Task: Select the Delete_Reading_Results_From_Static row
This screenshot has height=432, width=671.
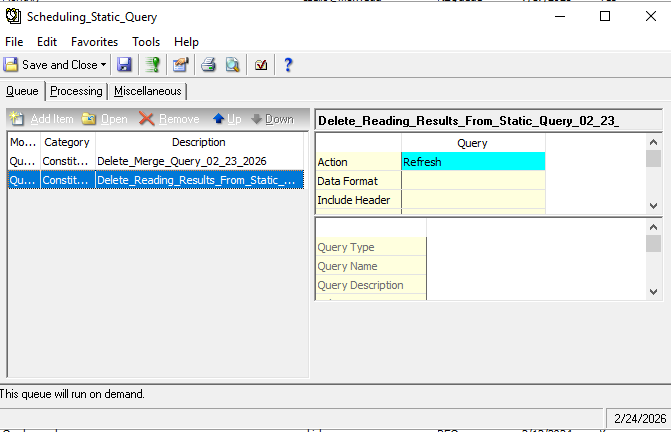Action: pyautogui.click(x=156, y=180)
